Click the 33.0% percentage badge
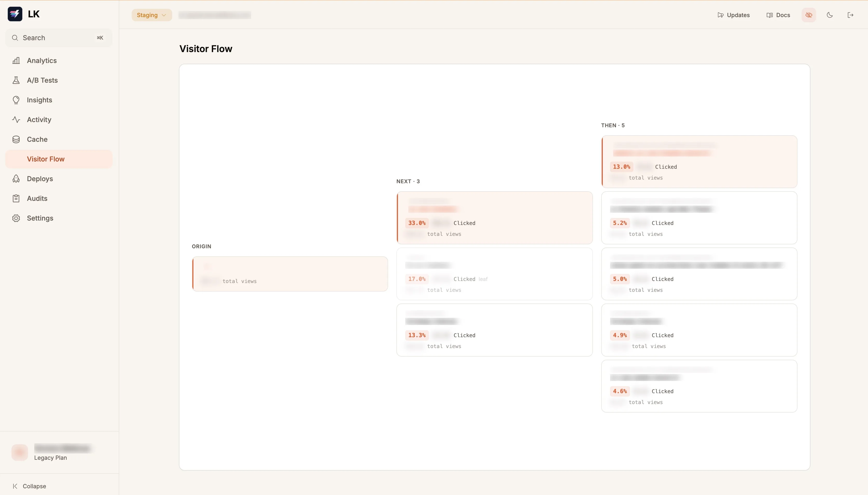Image resolution: width=868 pixels, height=495 pixels. (417, 223)
